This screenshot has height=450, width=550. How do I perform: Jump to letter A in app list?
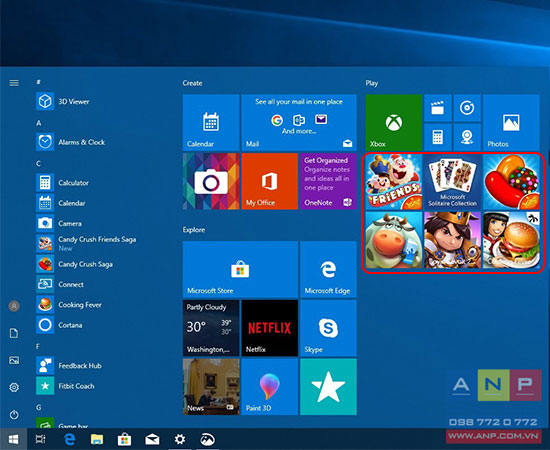point(39,123)
